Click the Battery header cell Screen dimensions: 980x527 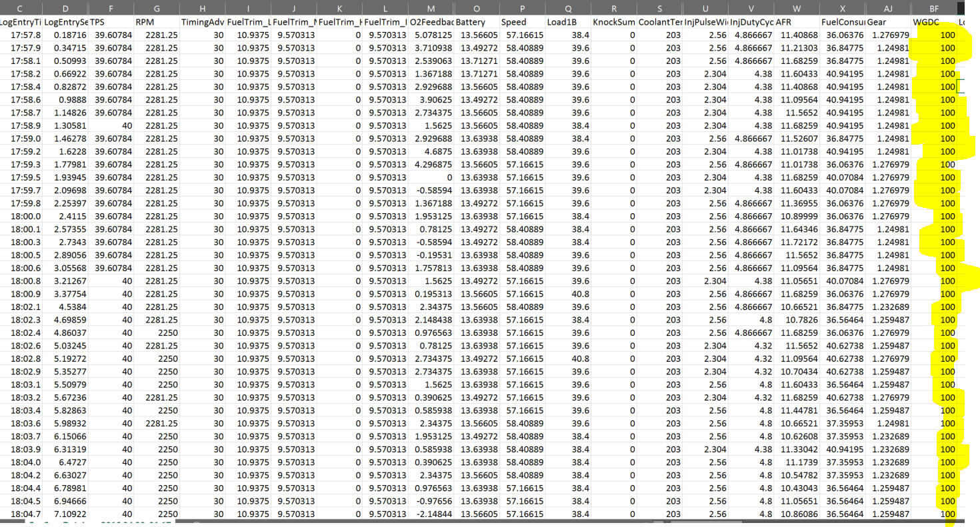(476, 21)
